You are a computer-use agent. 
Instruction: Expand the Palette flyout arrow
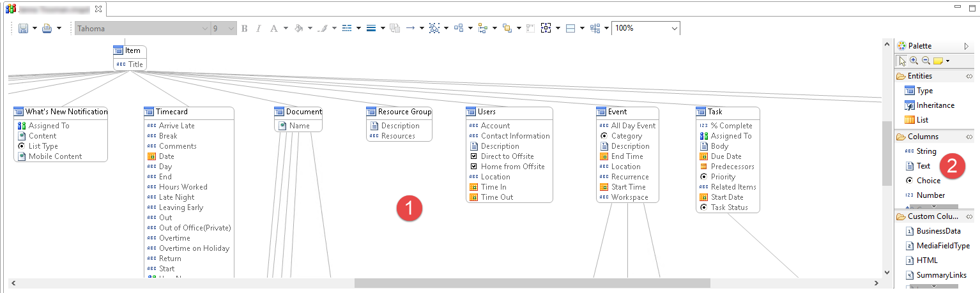[967, 46]
